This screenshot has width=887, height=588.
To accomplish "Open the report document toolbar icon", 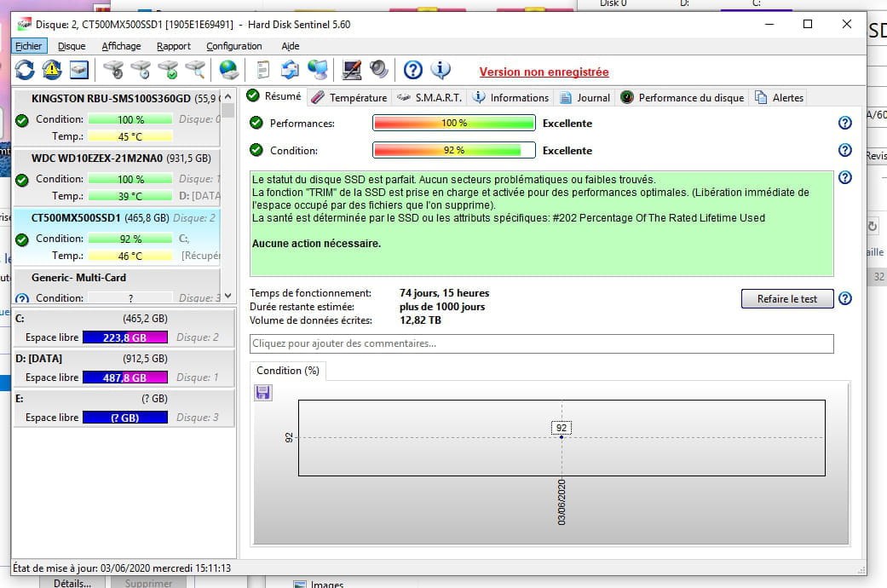I will point(262,70).
